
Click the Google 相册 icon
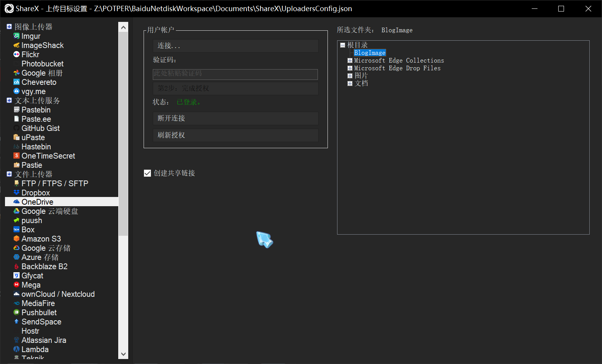[x=17, y=73]
